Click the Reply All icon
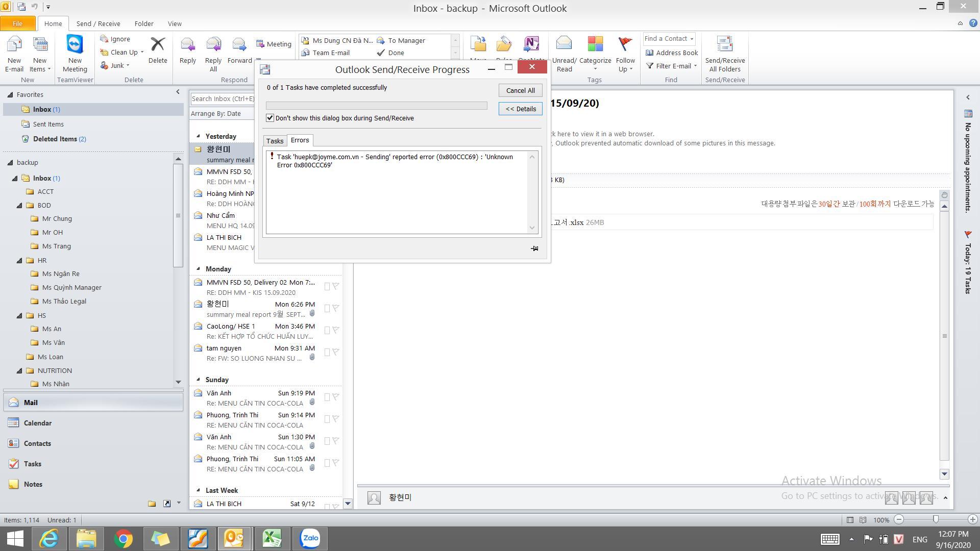 213,54
